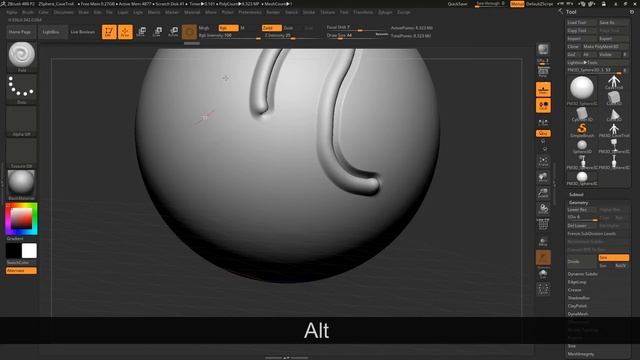
Task: Open the Brush menu
Action: (27, 12)
